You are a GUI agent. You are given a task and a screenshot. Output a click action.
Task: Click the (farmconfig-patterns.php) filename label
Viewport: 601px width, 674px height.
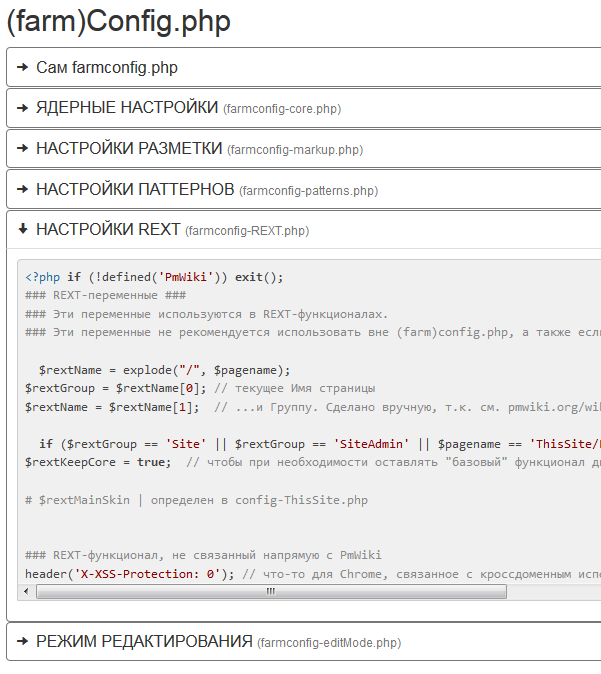[x=308, y=190]
